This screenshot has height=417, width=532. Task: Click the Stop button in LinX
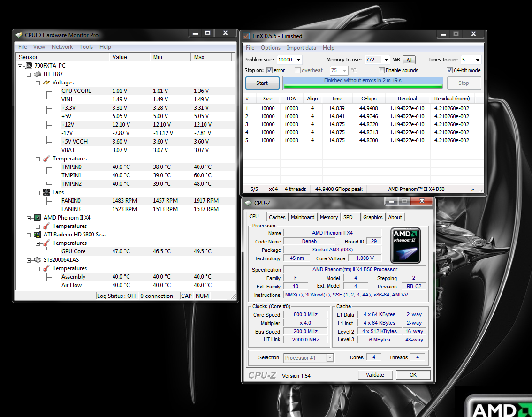point(464,83)
